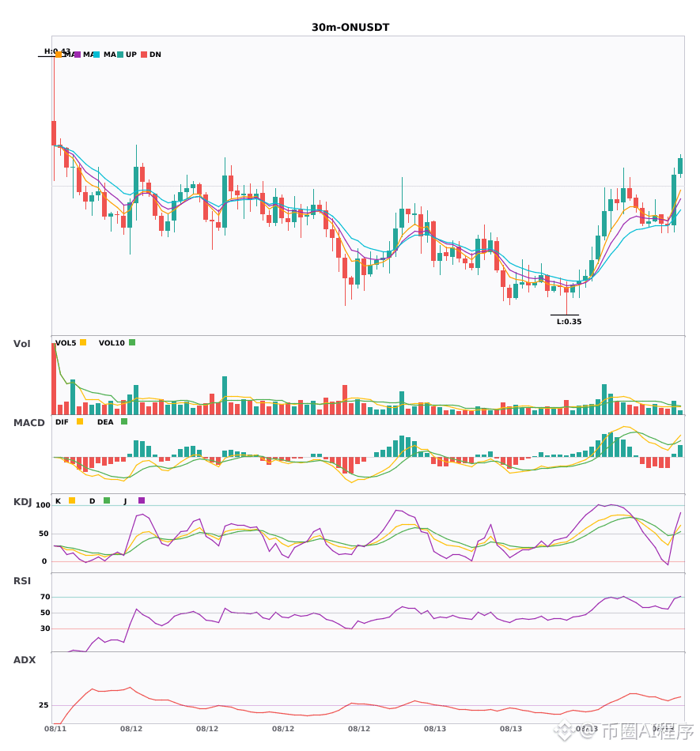Select the 50 level on RSI axis
The width and height of the screenshot is (700, 751).
[45, 613]
